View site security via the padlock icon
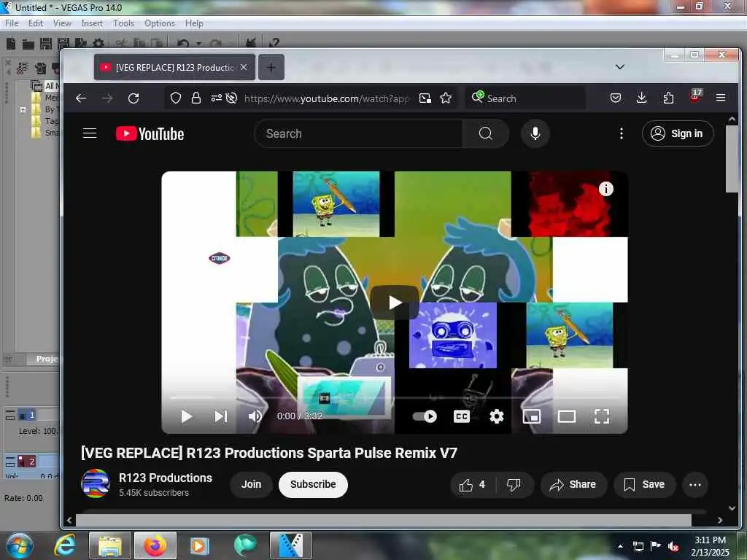747x560 pixels. (196, 98)
